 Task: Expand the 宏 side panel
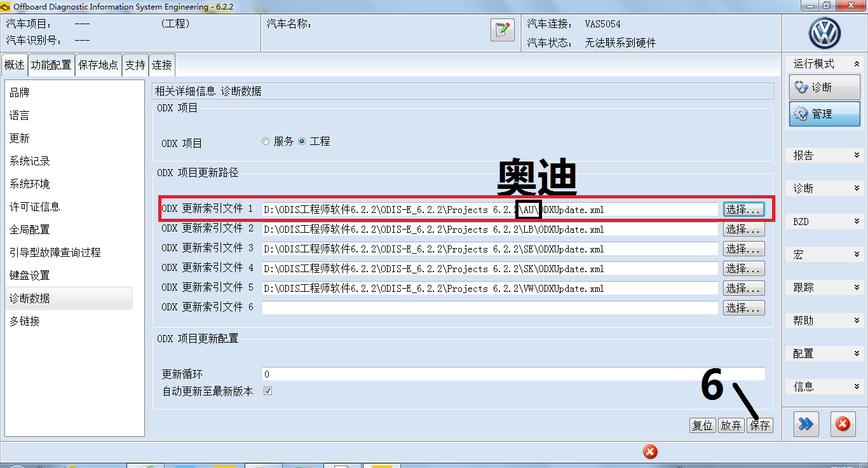pos(825,254)
